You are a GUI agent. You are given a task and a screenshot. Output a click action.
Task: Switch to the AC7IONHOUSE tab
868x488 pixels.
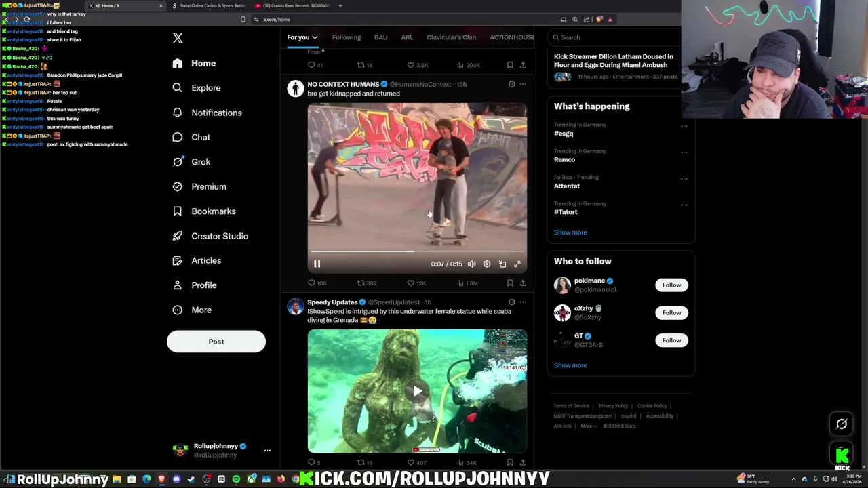(512, 37)
